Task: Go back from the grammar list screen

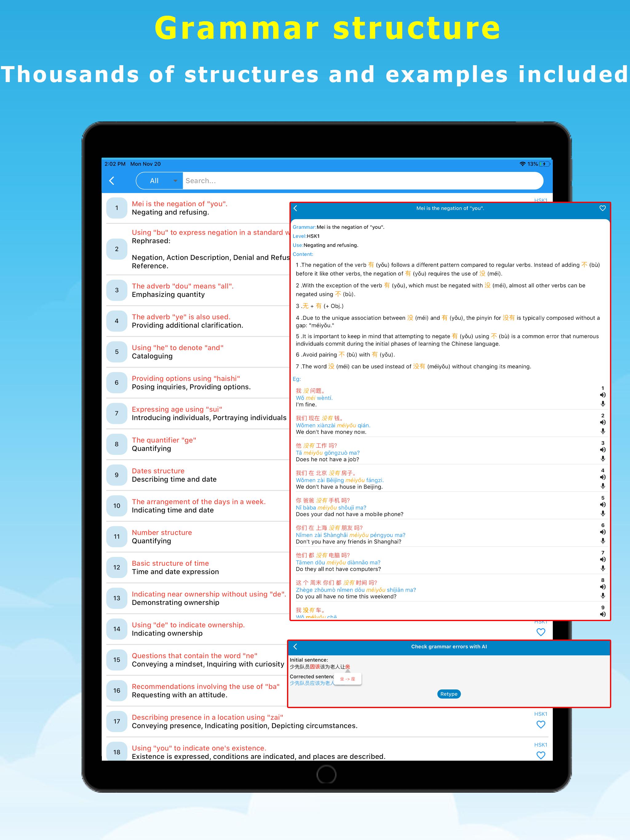Action: (x=112, y=181)
